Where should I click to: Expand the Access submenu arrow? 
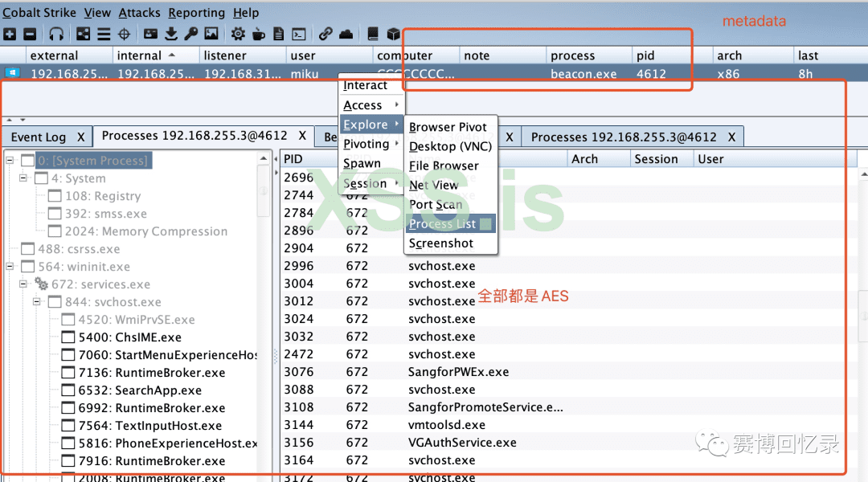click(x=396, y=104)
